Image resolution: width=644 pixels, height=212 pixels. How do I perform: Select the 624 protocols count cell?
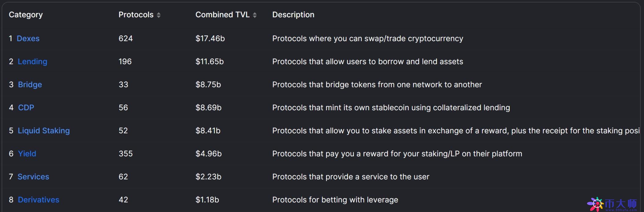(125, 38)
